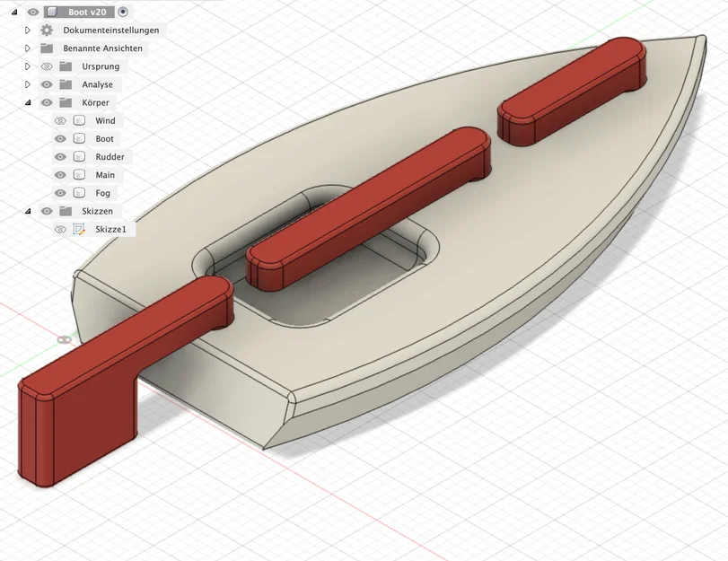Collapse the Körper folder
The height and width of the screenshot is (561, 728).
28,102
